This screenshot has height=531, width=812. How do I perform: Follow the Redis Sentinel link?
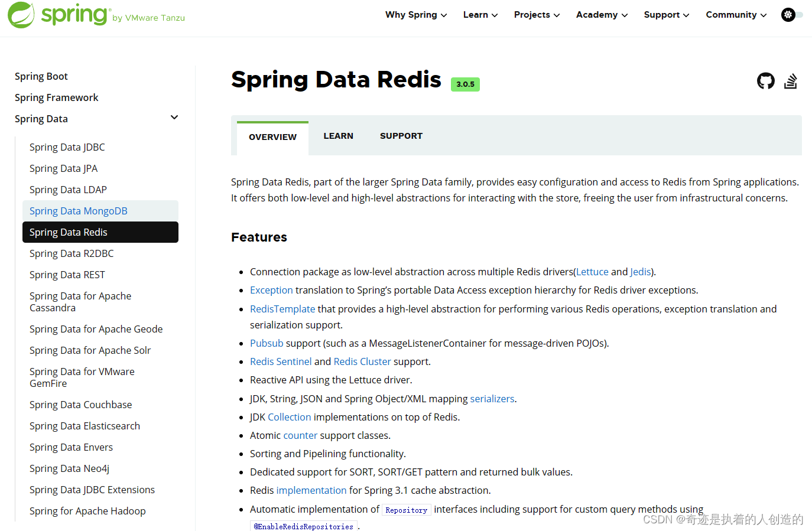pos(281,361)
